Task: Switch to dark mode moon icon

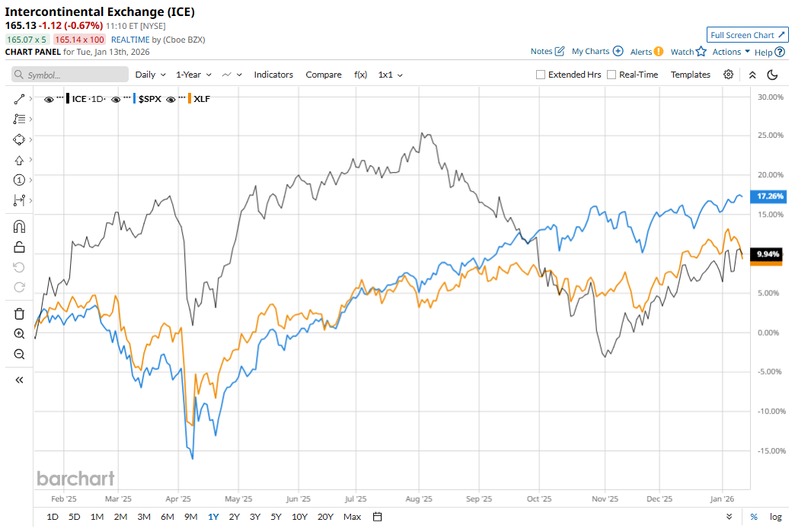Action: (772, 75)
